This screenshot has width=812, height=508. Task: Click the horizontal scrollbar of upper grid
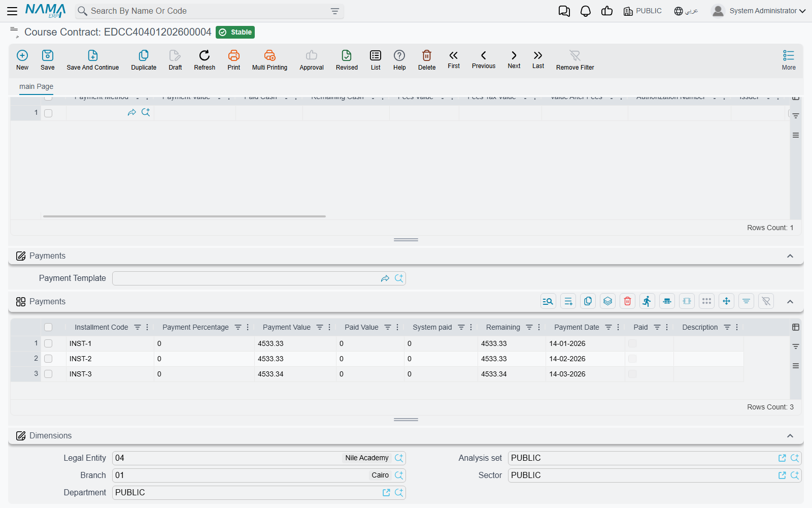(x=184, y=216)
